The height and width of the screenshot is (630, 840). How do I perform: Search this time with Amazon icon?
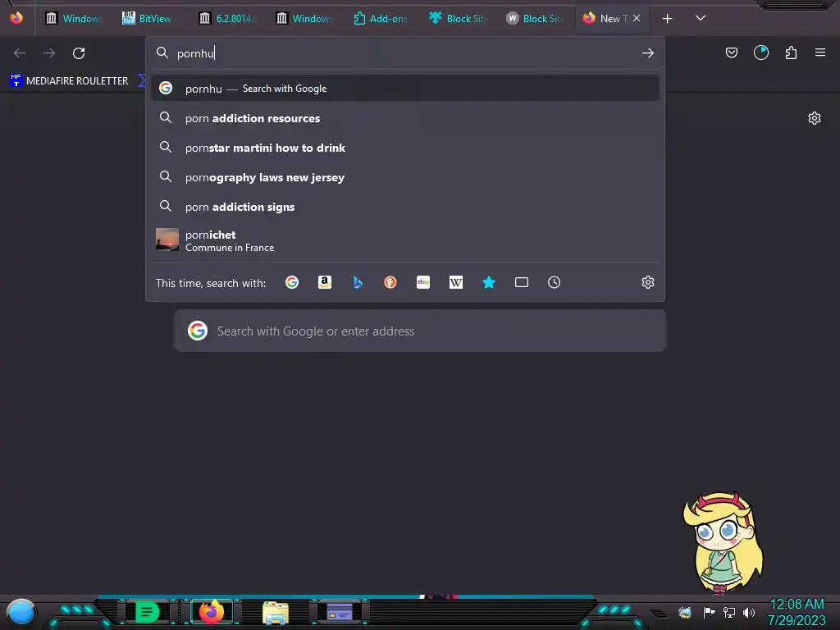pyautogui.click(x=325, y=282)
